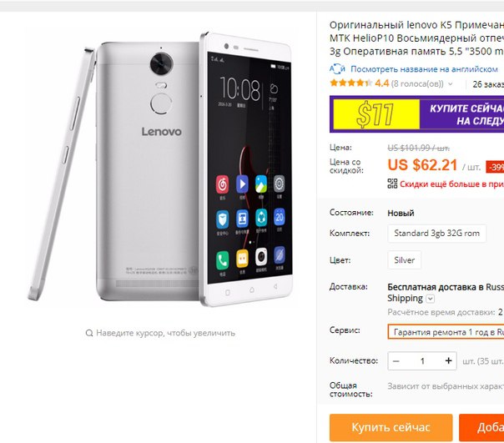The width and height of the screenshot is (504, 443).
Task: Open the more discounts in app link
Action: point(451,184)
